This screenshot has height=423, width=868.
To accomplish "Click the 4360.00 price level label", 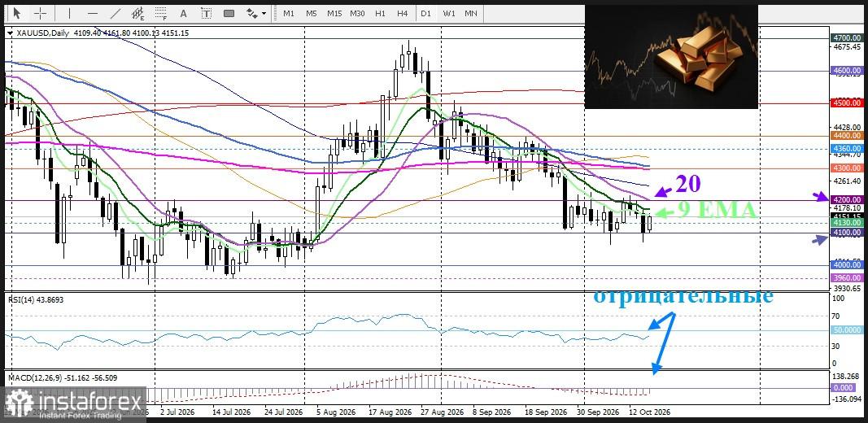I will [847, 148].
